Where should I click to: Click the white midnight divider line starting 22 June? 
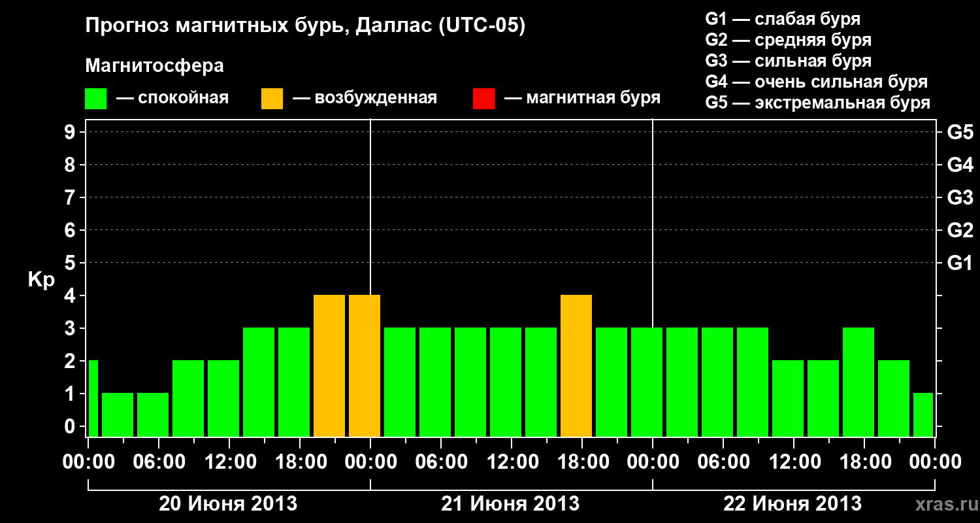653,223
